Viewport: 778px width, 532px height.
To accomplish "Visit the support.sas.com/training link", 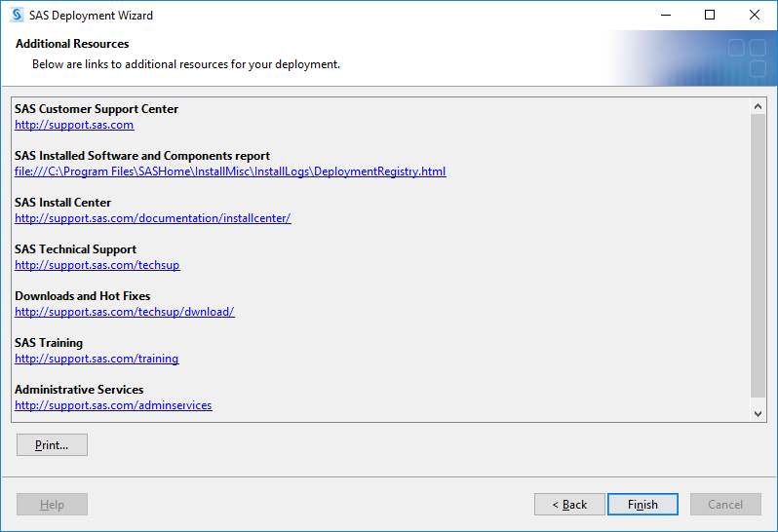I will coord(97,359).
